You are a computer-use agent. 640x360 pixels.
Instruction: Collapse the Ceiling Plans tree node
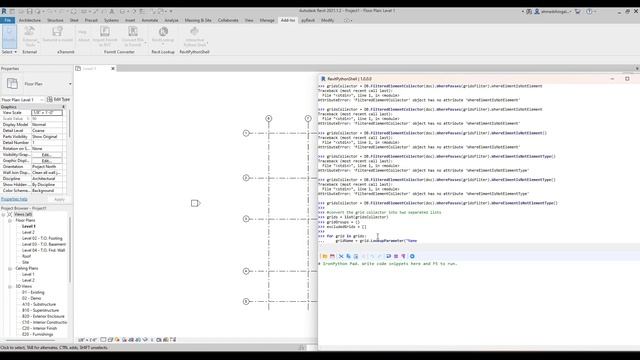pyautogui.click(x=10, y=269)
